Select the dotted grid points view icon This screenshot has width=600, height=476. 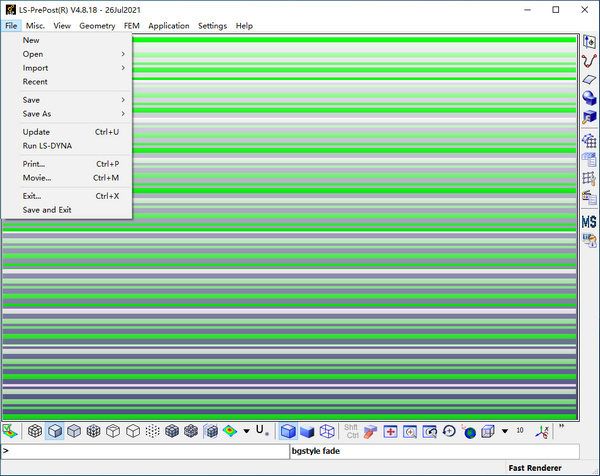(152, 431)
